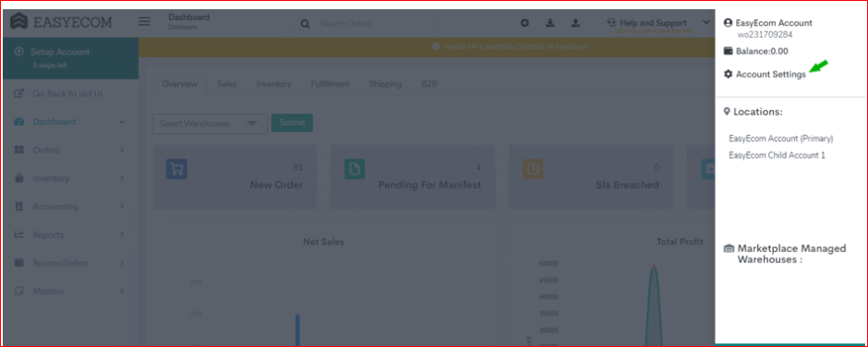868x347 pixels.
Task: Click the hamburger menu icon
Action: [144, 21]
